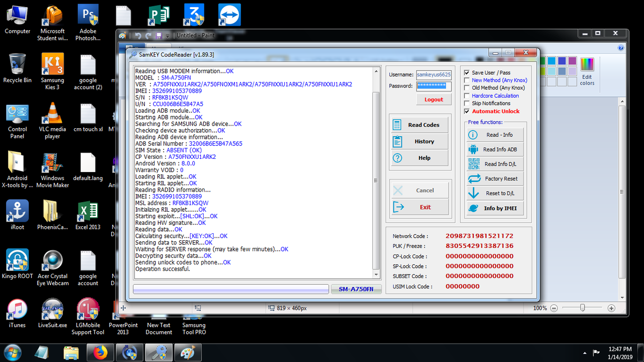The height and width of the screenshot is (362, 644).
Task: Open the Windows Start menu
Action: pos(12,352)
